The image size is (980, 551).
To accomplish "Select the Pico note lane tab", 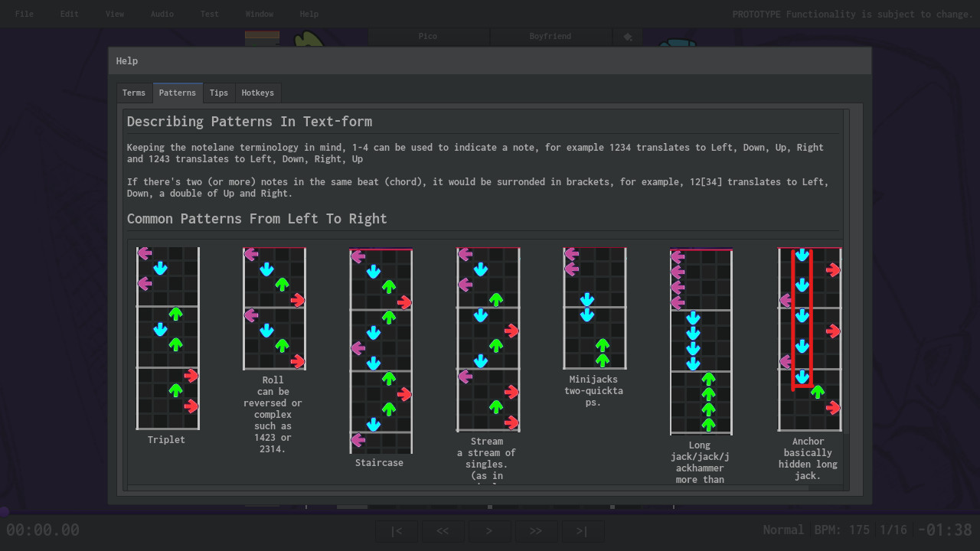I will tap(427, 36).
